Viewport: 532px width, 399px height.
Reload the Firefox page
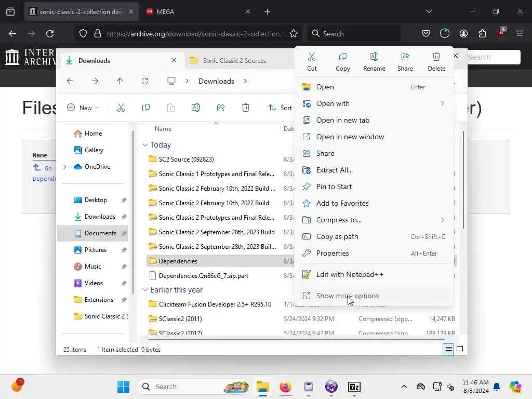pyautogui.click(x=50, y=34)
